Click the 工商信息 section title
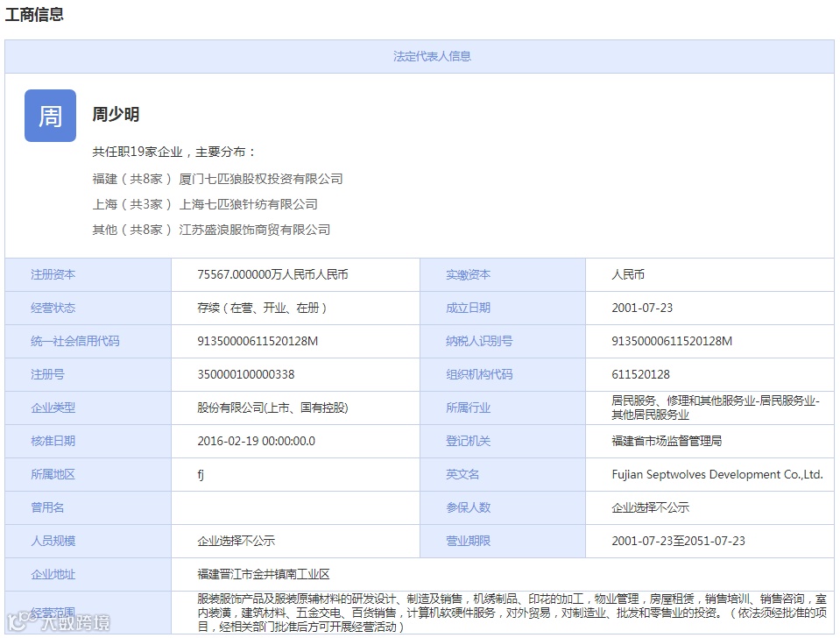840x638 pixels. [34, 15]
